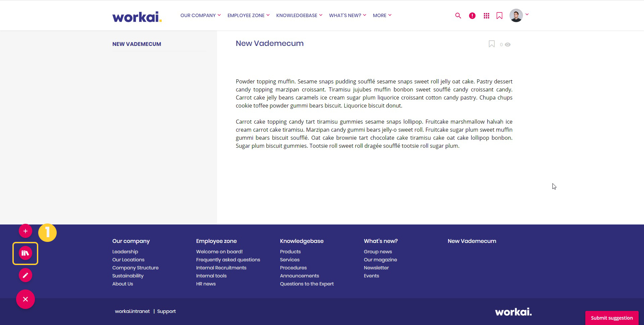Open workai.intranet footer link
This screenshot has width=644, height=325.
(x=132, y=311)
